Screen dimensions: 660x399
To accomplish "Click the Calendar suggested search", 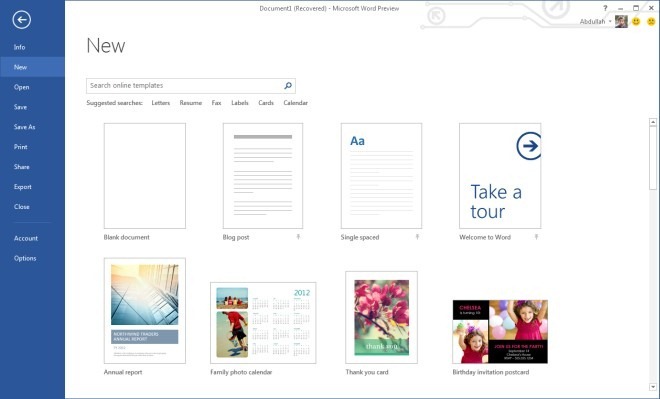I will [x=295, y=103].
